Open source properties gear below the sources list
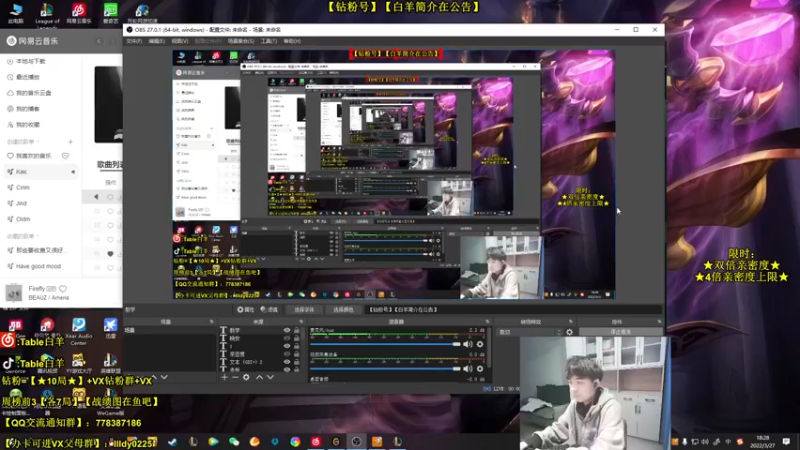The height and width of the screenshot is (450, 800). pos(246,377)
